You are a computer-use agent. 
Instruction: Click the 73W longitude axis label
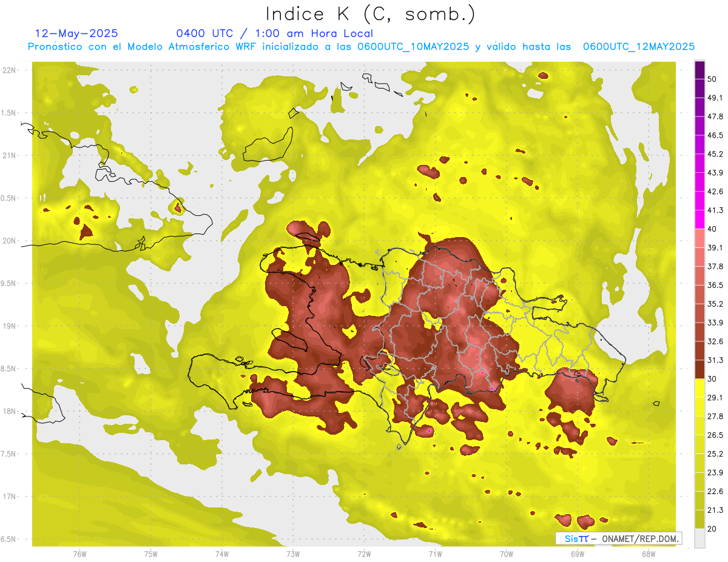point(293,554)
